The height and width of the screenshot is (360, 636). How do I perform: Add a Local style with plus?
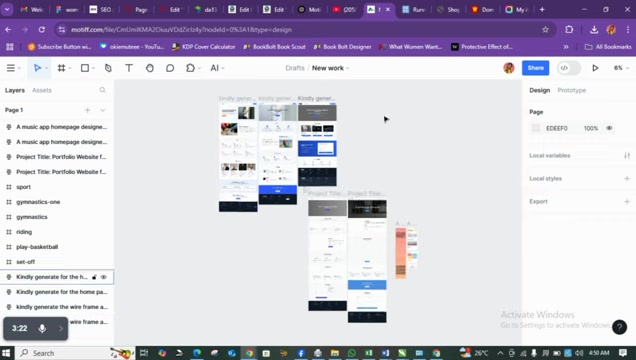[x=627, y=178]
